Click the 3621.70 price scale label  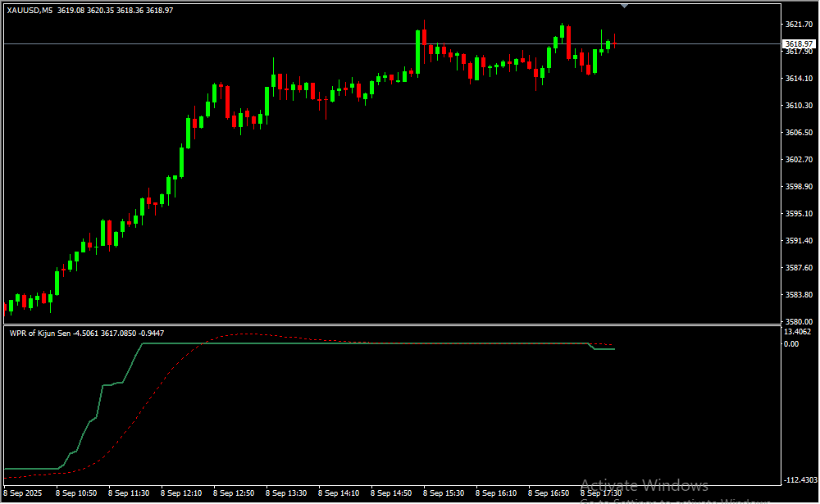click(798, 25)
